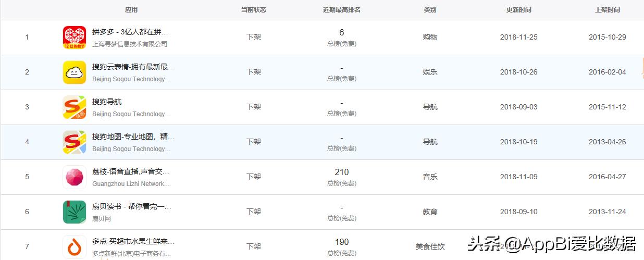This screenshot has height=260, width=644.
Task: Click rank value 6 for 拼多多
Action: [342, 33]
